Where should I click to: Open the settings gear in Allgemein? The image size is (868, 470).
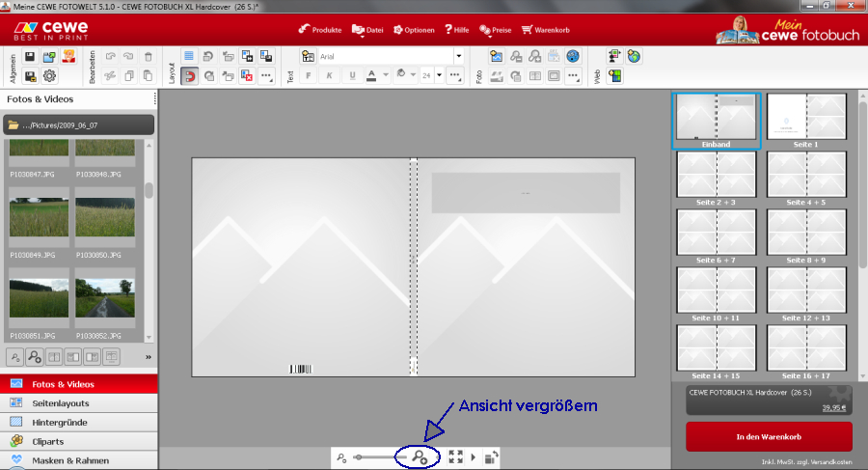coord(49,75)
